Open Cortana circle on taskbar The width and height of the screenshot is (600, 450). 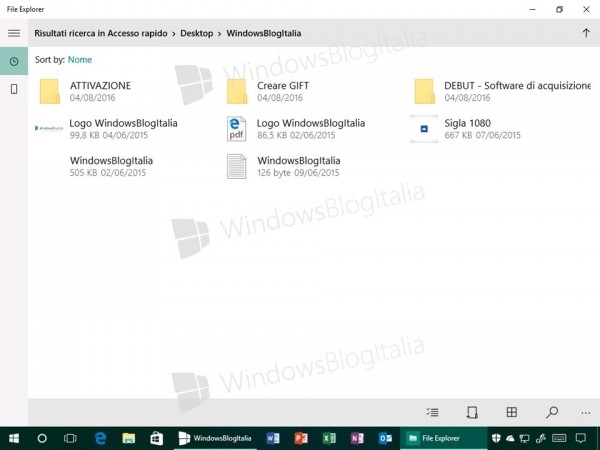tap(42, 438)
